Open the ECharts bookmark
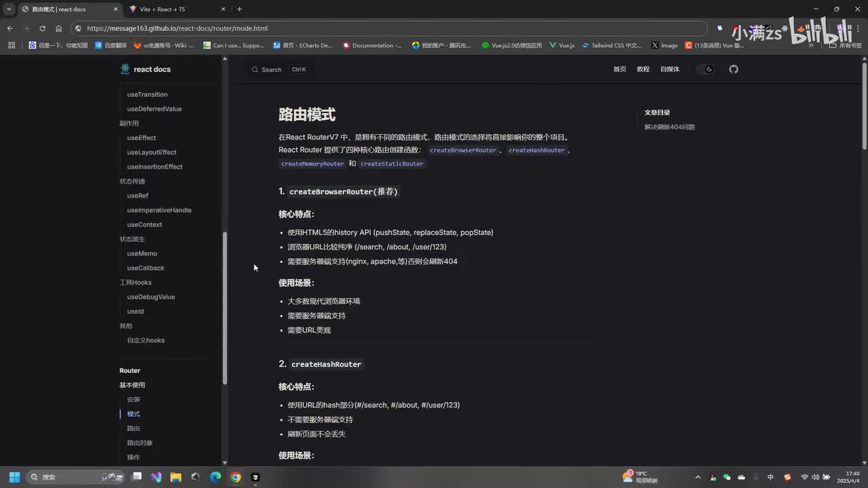 [x=303, y=45]
